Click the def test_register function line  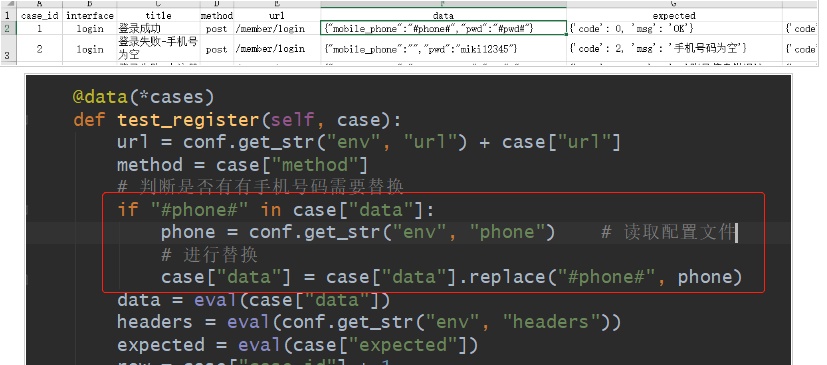(x=237, y=120)
